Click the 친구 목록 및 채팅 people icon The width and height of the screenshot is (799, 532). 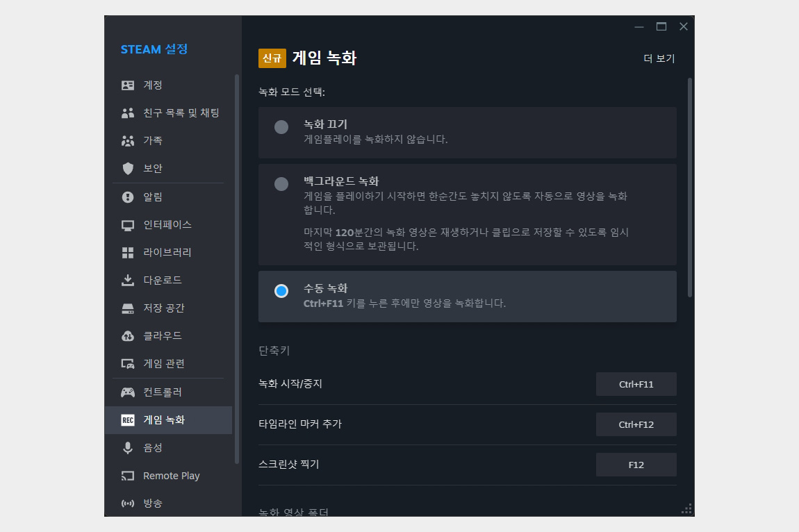coord(128,113)
